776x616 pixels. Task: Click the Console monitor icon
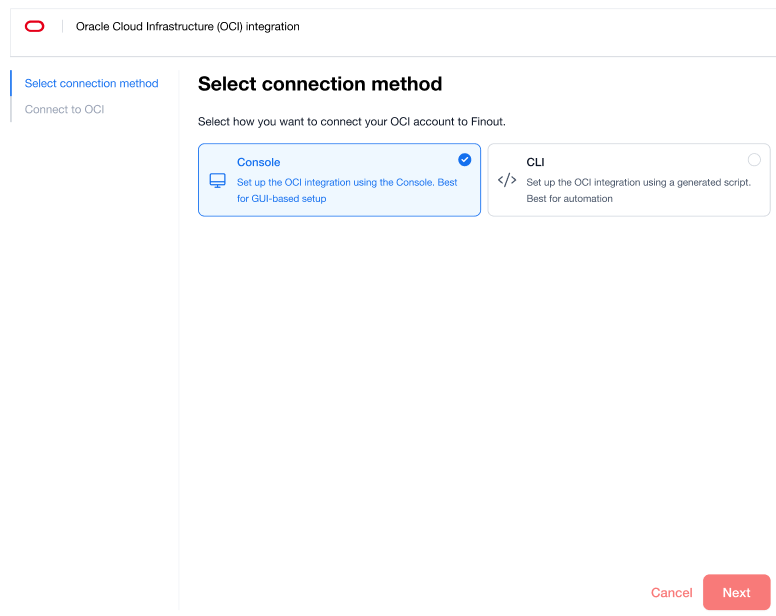pos(217,180)
